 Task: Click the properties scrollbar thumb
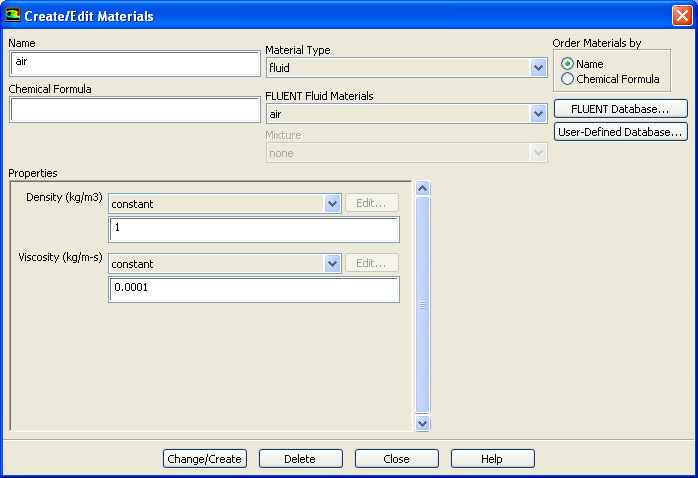click(422, 305)
